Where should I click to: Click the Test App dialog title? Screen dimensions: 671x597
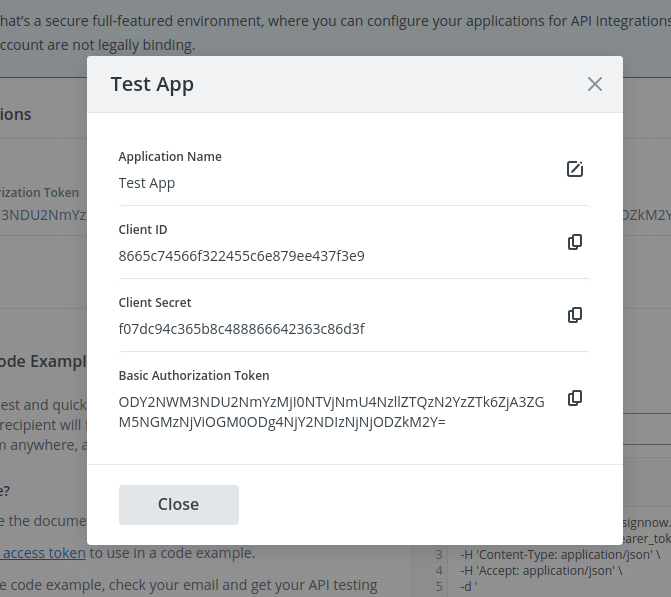click(x=152, y=84)
